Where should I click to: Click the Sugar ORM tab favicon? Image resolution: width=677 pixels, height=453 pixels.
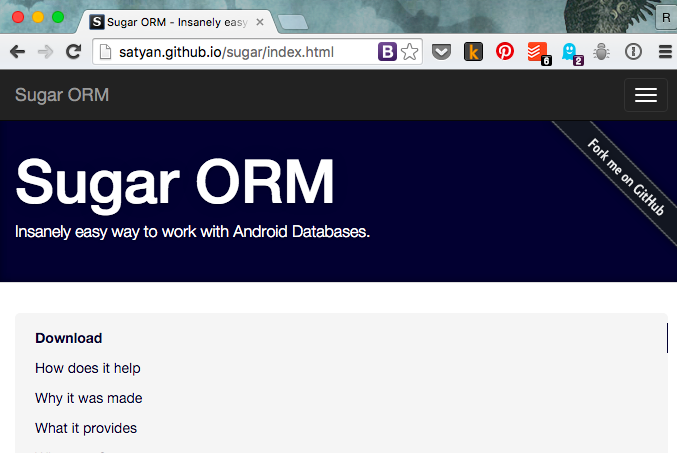(x=97, y=22)
